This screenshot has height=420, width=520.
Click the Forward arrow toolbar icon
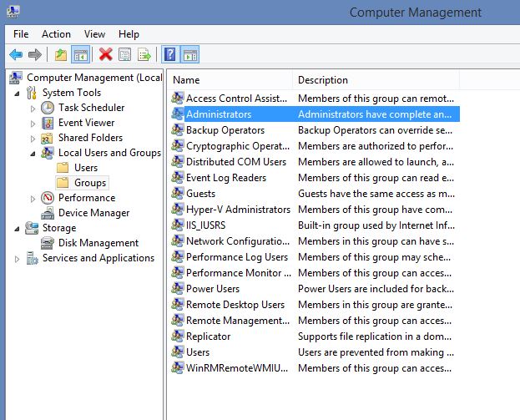point(35,54)
